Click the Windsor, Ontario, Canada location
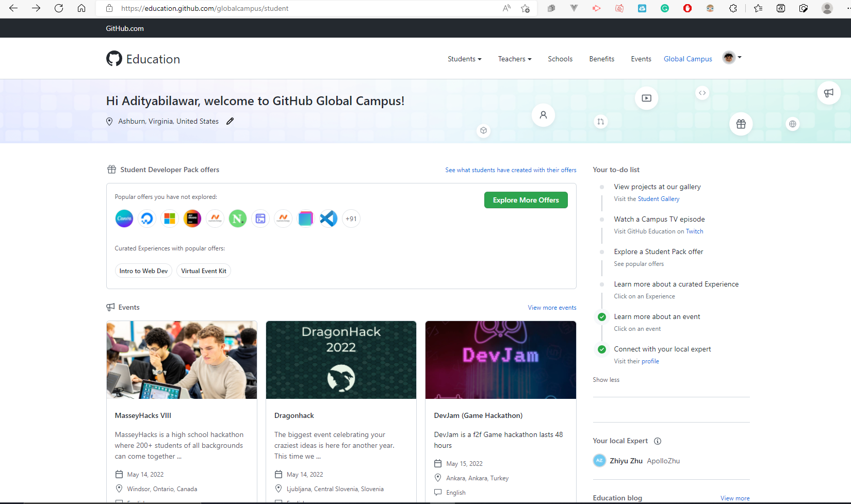Screen dimensions: 851x504 point(162,489)
